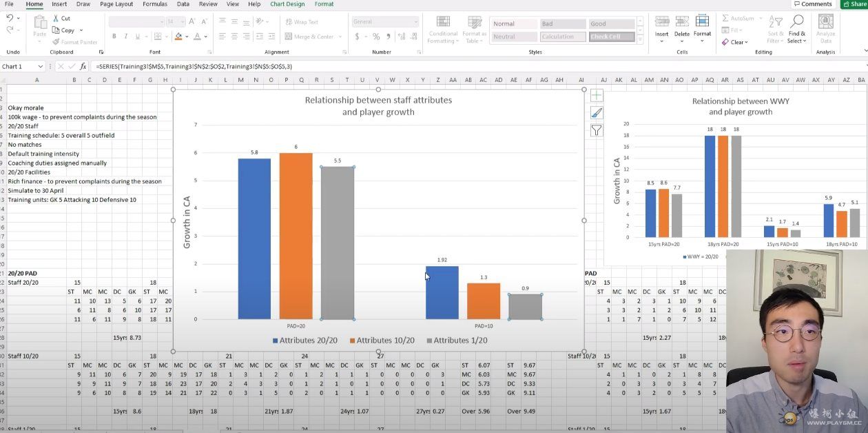Click the Insert cells icon
This screenshot has height=433, width=868.
click(x=661, y=21)
